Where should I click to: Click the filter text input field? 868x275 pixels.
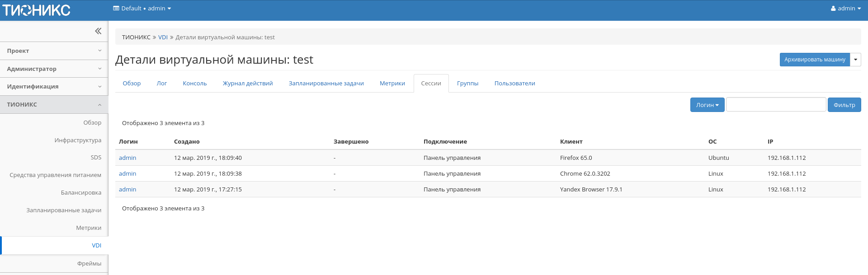click(x=776, y=105)
